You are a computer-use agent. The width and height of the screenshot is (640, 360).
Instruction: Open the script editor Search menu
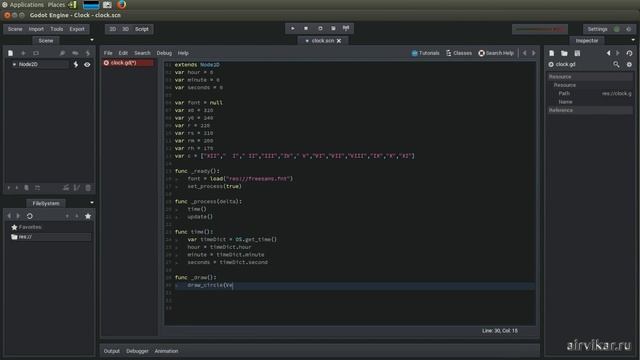point(142,53)
